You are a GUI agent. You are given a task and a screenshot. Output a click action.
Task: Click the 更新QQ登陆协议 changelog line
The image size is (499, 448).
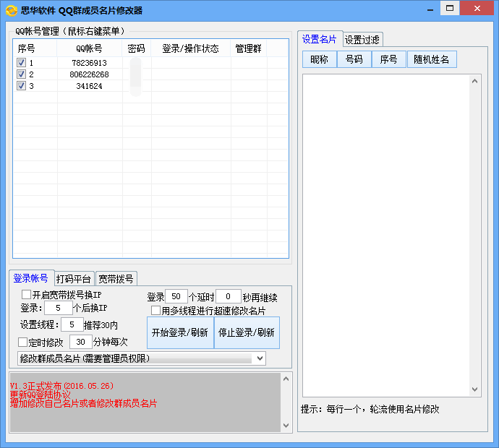(40, 395)
